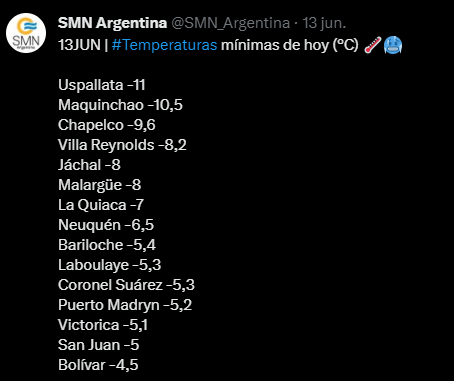Click the Puerto Madryn -5,2 entry

coord(125,305)
